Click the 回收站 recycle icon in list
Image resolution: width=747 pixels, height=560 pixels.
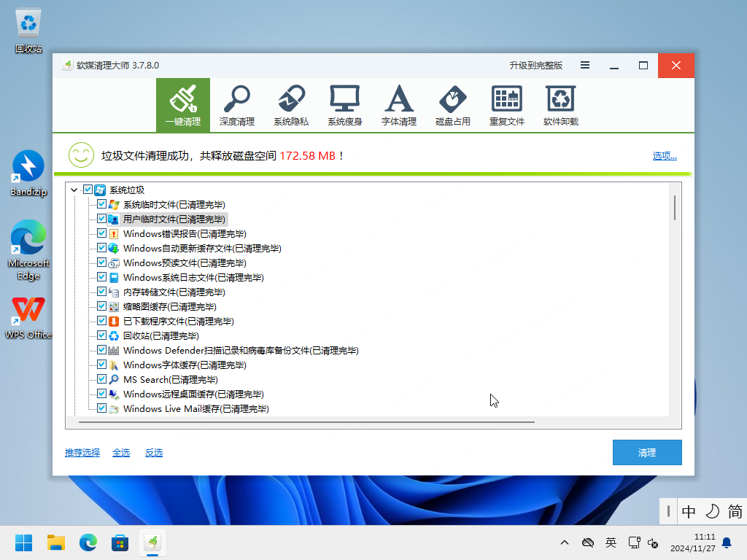pos(113,335)
